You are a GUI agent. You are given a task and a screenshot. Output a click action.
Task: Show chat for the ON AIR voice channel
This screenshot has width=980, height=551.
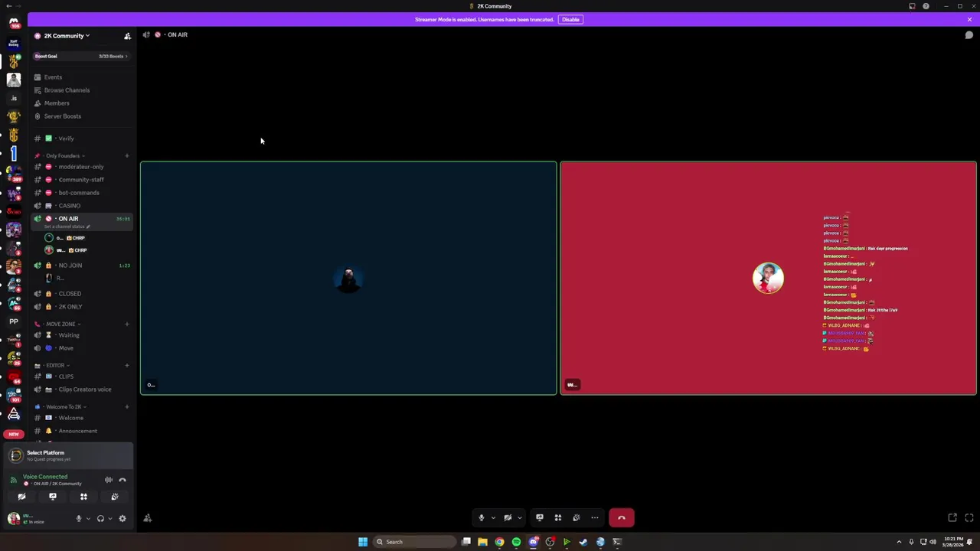969,34
